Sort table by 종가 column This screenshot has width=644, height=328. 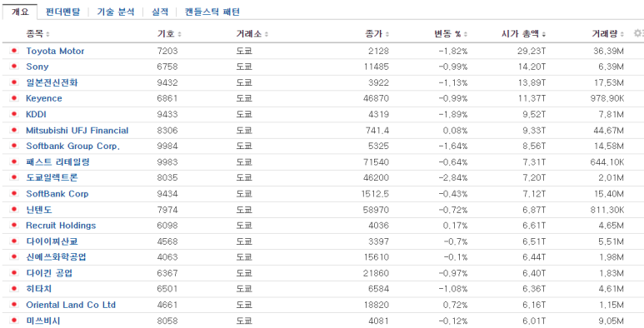377,33
